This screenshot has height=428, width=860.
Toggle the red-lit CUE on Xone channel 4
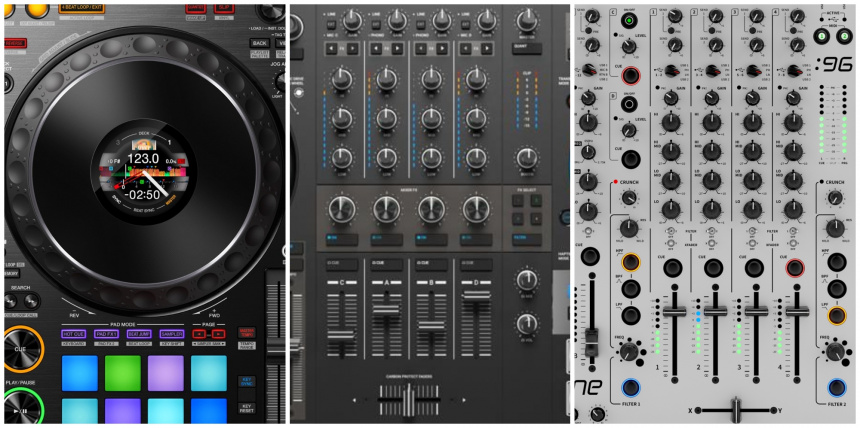click(793, 268)
